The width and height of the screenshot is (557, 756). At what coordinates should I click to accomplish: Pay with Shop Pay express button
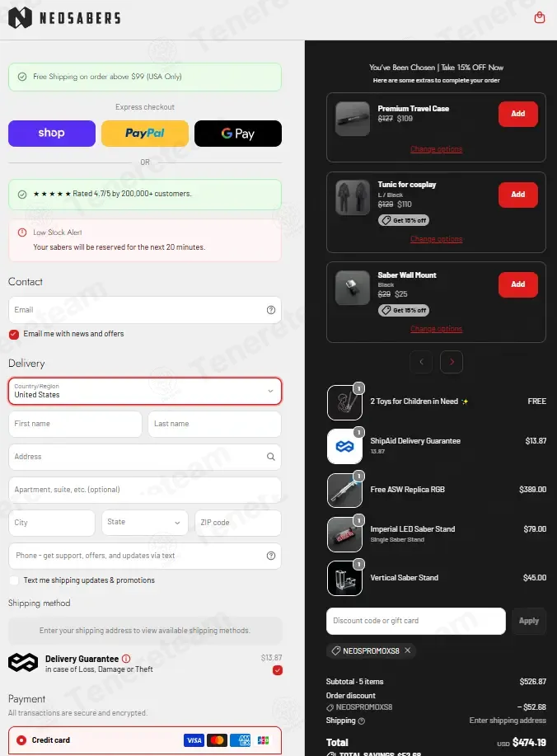52,134
